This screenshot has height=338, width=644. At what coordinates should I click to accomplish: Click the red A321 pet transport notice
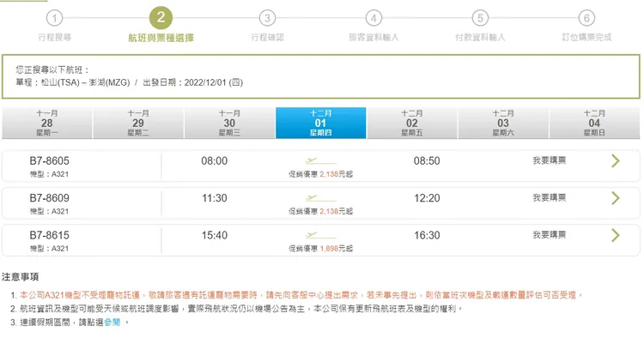click(x=302, y=295)
